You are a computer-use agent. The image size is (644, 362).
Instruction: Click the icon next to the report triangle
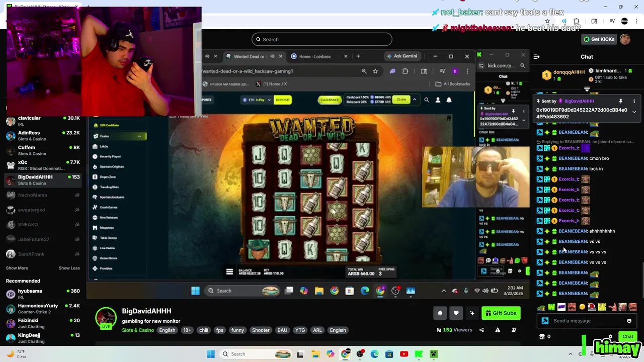(514, 330)
